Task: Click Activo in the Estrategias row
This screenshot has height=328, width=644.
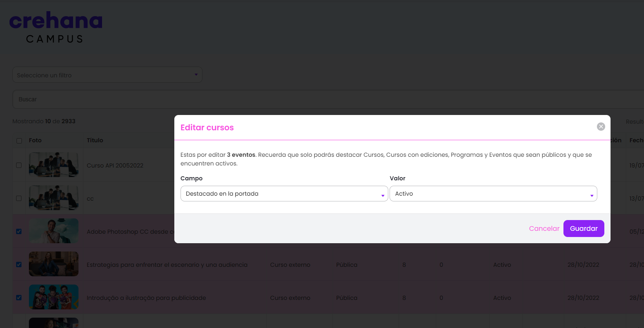Action: coord(502,265)
